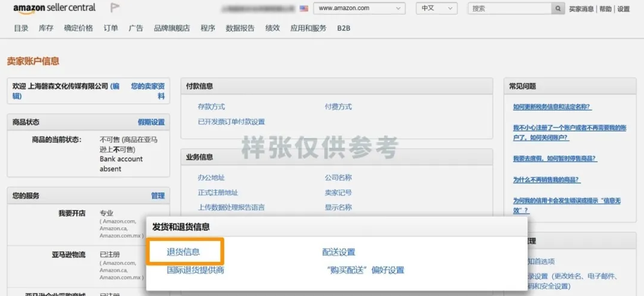
Task: Open the 中文 language dropdown
Action: click(436, 8)
